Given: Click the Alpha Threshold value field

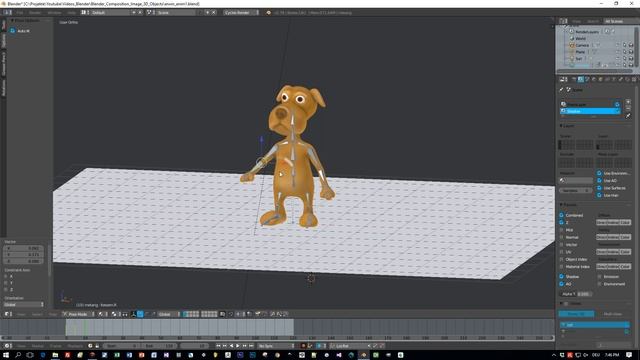Looking at the screenshot, I should pos(576,294).
